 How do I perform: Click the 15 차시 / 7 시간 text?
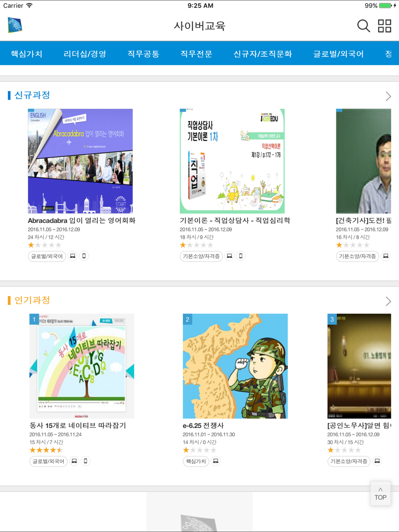tap(46, 442)
